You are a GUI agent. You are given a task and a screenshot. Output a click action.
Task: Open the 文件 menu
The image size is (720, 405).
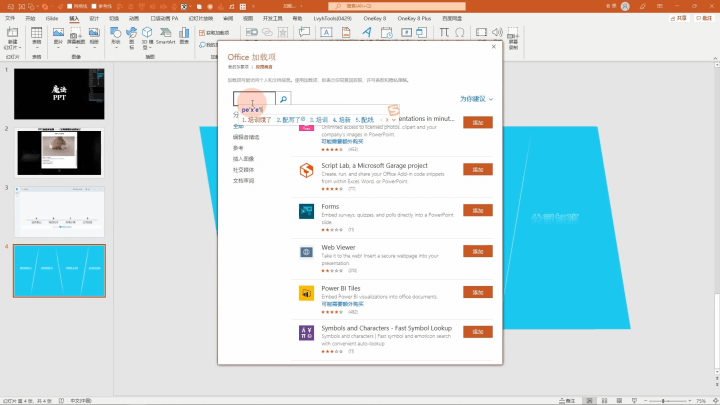10,18
